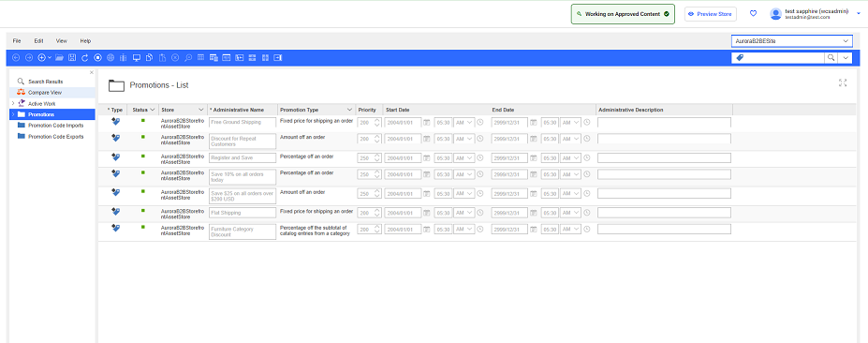Image resolution: width=868 pixels, height=343 pixels.
Task: Go back using the toolbar back arrow
Action: click(16, 57)
